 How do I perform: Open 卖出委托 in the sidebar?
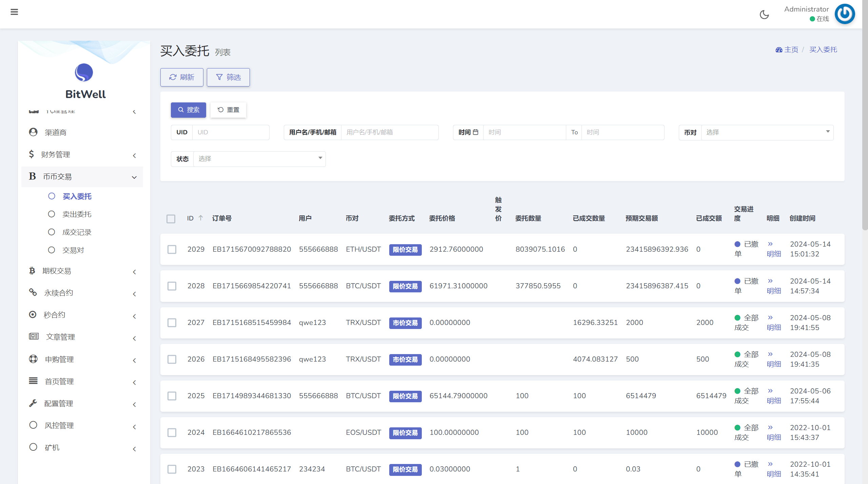tap(77, 214)
